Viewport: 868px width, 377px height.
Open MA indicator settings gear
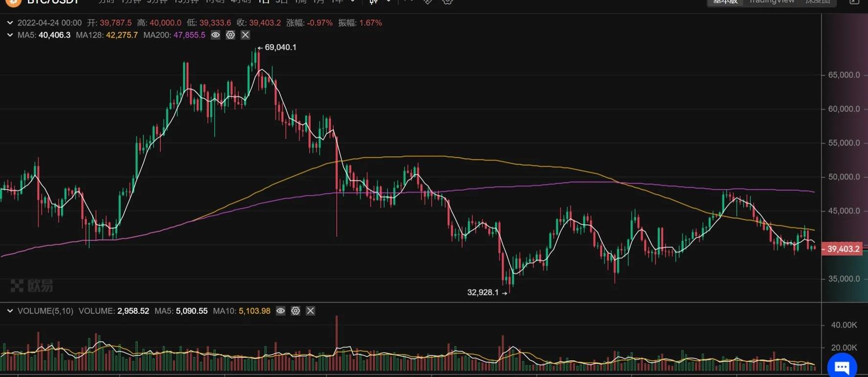point(230,35)
